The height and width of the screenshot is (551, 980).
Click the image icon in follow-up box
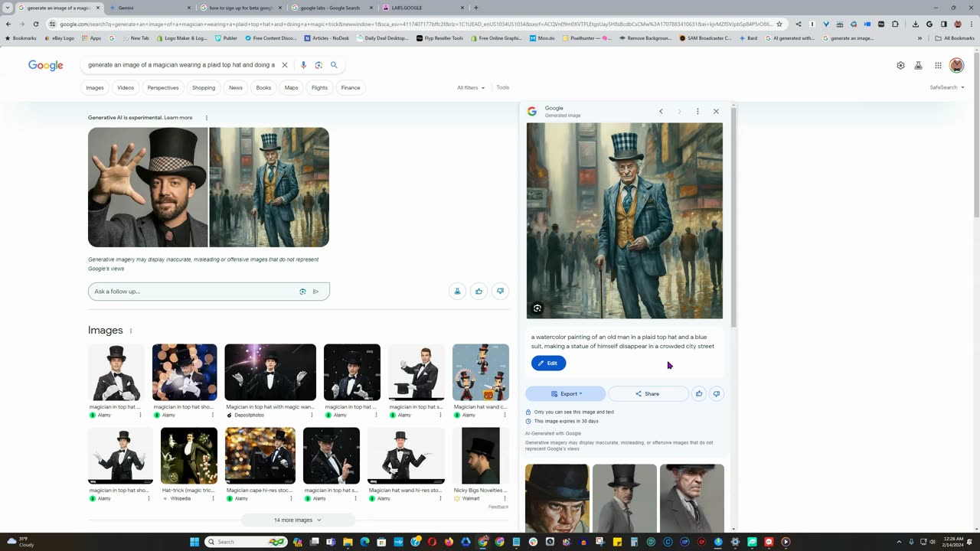pyautogui.click(x=302, y=292)
